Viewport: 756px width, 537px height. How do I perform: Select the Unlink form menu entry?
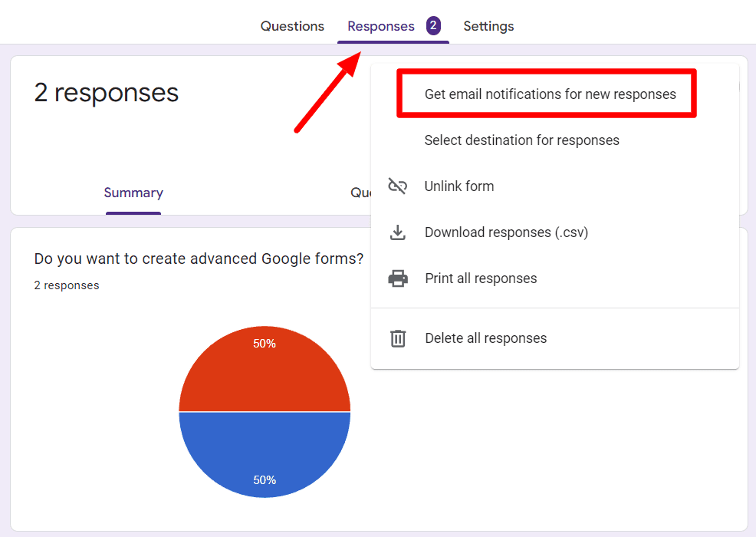[x=459, y=186]
